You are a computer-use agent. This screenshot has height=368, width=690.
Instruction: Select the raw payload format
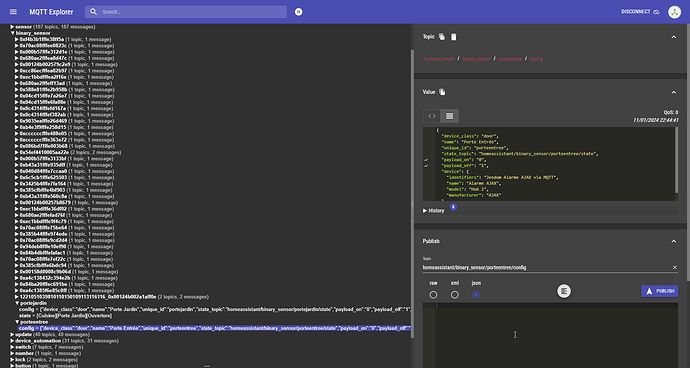point(433,295)
